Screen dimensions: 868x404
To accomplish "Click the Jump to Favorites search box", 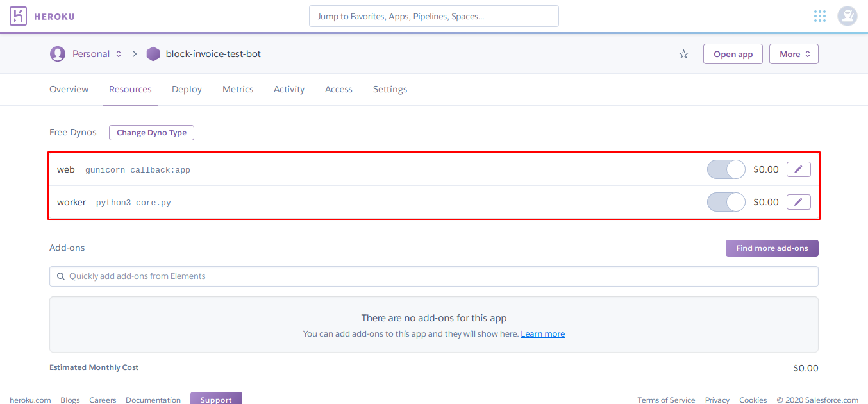I will 433,17.
